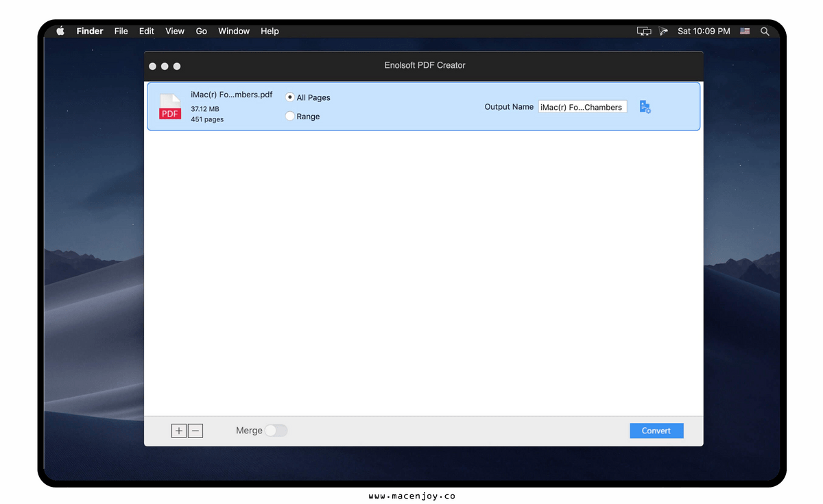This screenshot has height=504, width=823.
Task: Click the plus add file button
Action: (x=179, y=431)
